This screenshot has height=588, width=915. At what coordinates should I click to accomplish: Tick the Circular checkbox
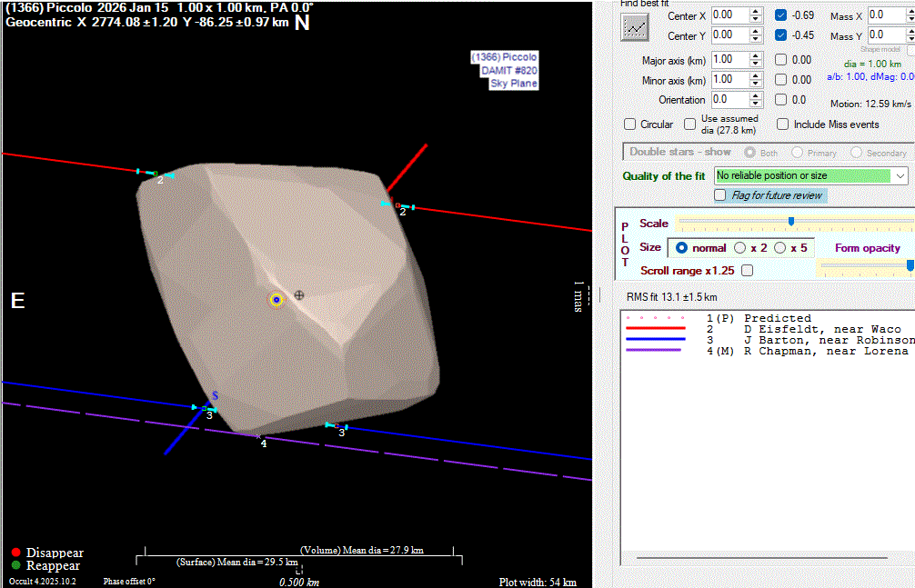pos(630,125)
